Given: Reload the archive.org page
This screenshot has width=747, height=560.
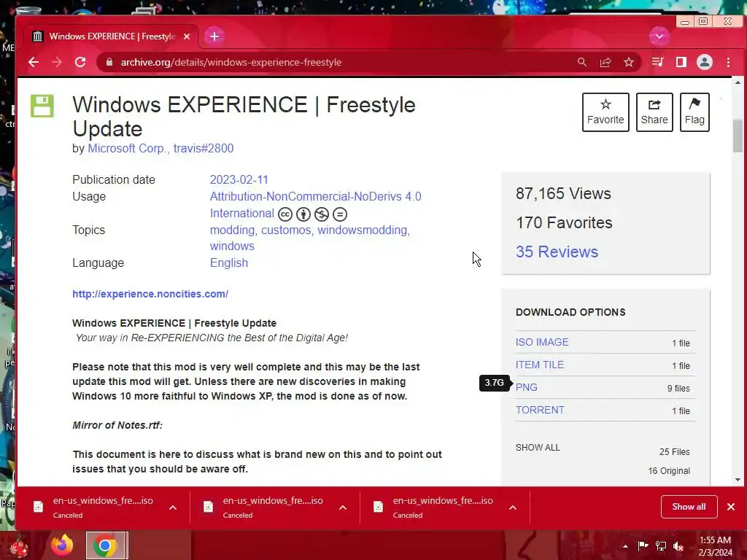Looking at the screenshot, I should click(80, 63).
